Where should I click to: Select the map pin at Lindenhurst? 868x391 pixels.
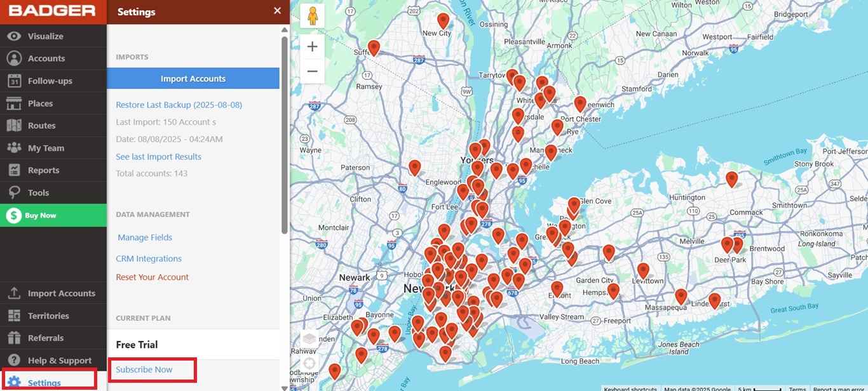pyautogui.click(x=715, y=301)
